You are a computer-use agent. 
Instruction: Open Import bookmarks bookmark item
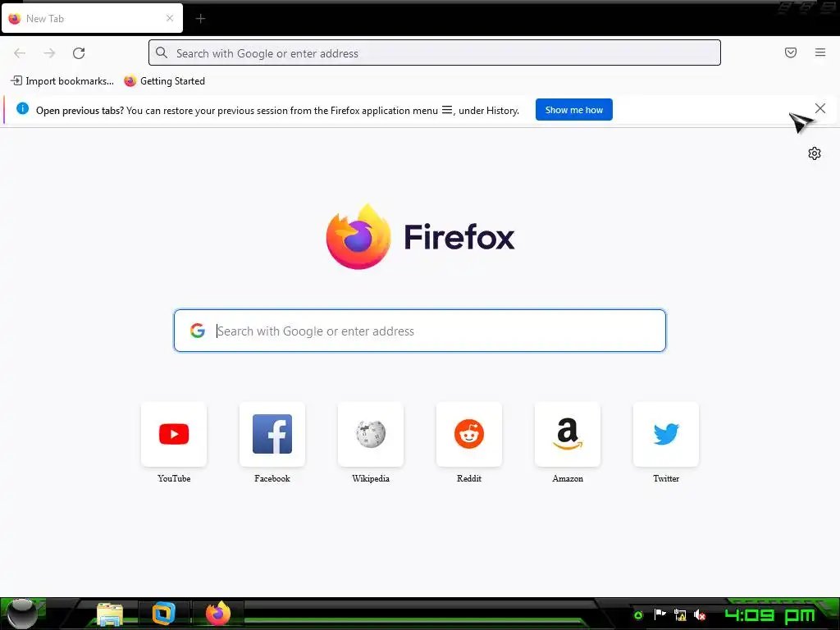[62, 81]
